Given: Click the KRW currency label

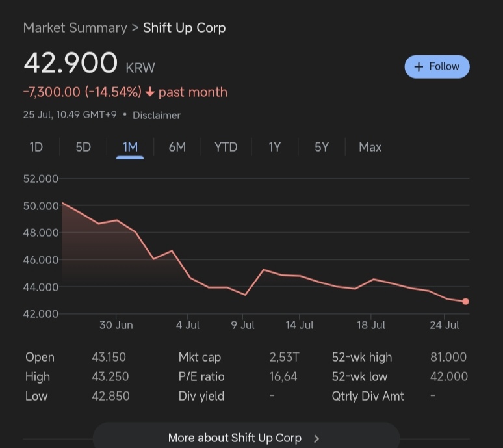Looking at the screenshot, I should (x=140, y=68).
